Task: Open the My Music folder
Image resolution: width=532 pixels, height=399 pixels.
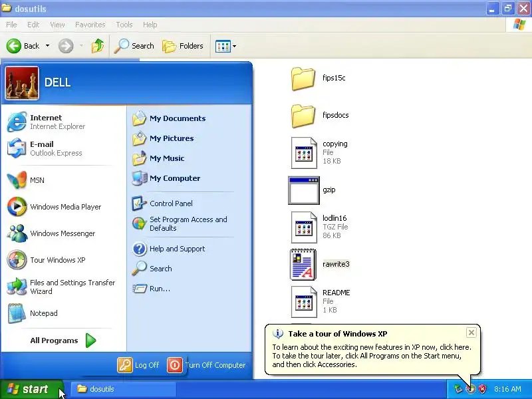Action: coord(158,158)
